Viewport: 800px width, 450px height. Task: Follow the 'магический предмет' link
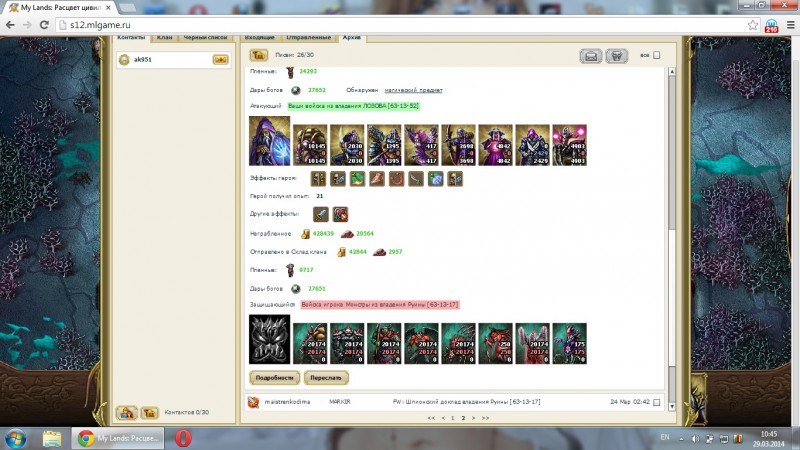[x=413, y=90]
